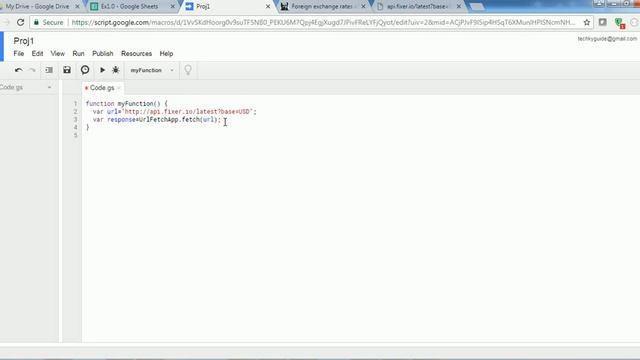Close the Proj1 browser tab
Viewport: 640px width, 360px height.
point(268,7)
